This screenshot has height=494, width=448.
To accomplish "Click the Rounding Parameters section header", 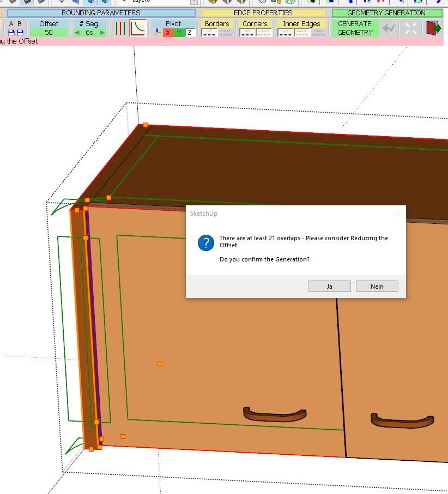I will coord(101,13).
